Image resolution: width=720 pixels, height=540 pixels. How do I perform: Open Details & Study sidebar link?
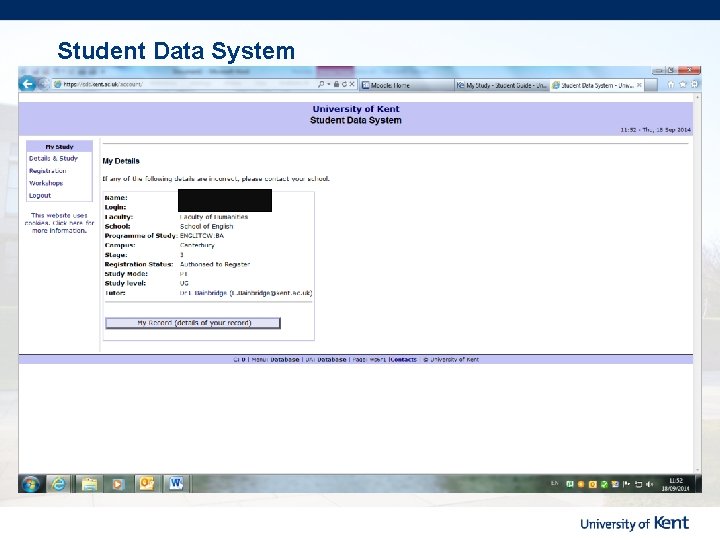tap(53, 158)
